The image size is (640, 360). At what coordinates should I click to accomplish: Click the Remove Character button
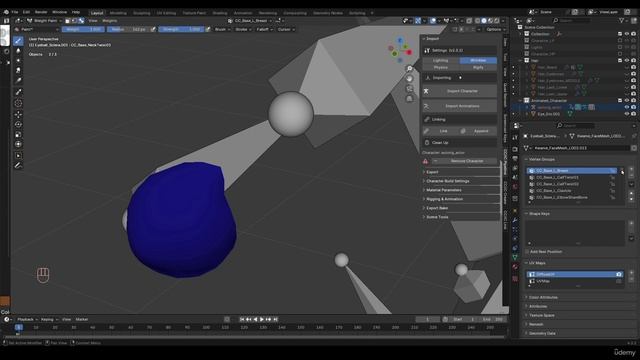coord(464,161)
